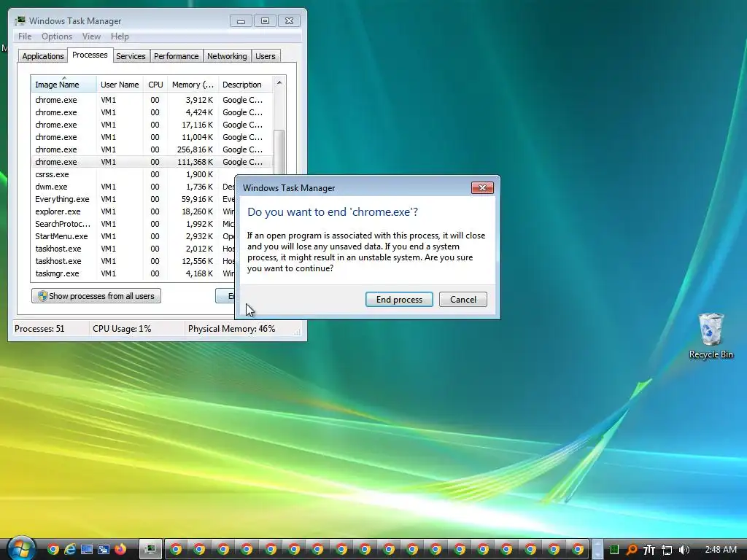Open the File menu
This screenshot has width=747, height=560.
pyautogui.click(x=25, y=36)
